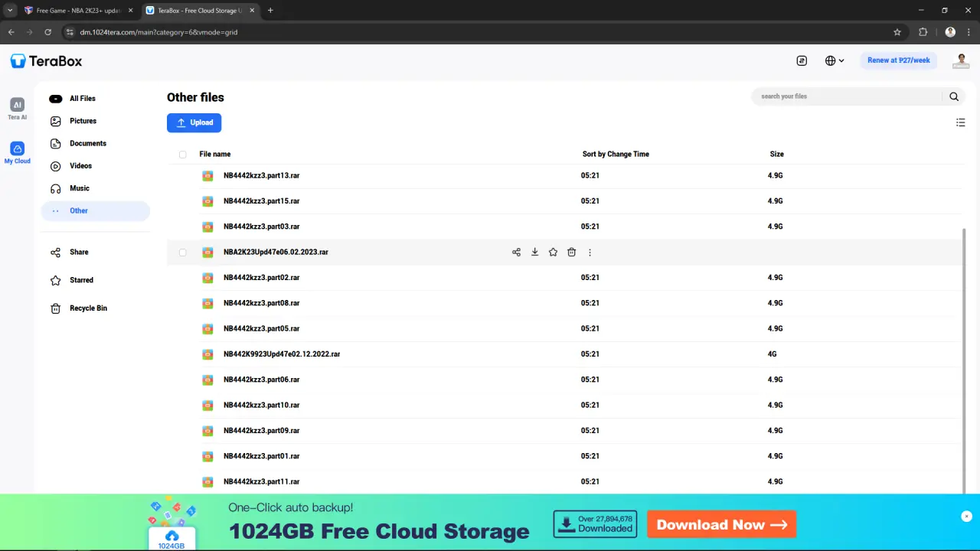This screenshot has height=551, width=980.
Task: Click the archive icon of NB442K9923Upd47e02.12.2022.rar
Action: coord(207,354)
